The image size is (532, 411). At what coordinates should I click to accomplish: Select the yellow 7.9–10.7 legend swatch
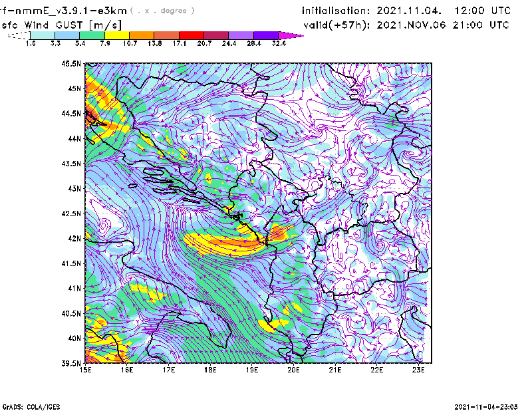pyautogui.click(x=117, y=35)
